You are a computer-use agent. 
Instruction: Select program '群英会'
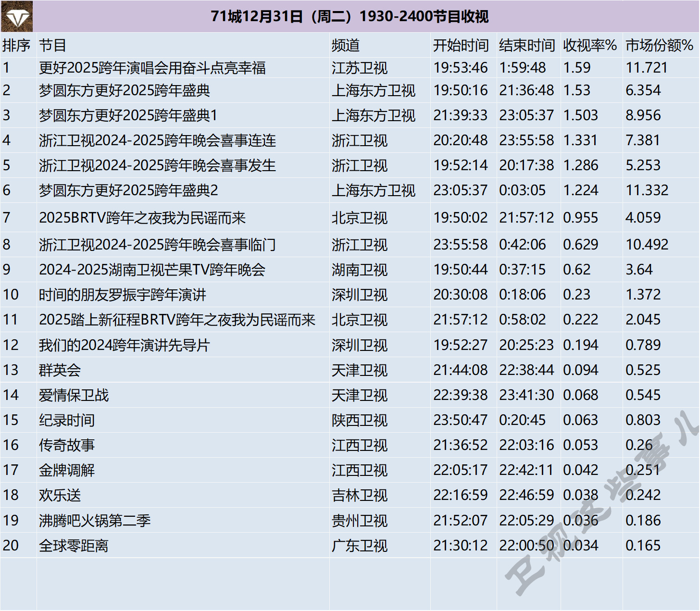(x=60, y=370)
